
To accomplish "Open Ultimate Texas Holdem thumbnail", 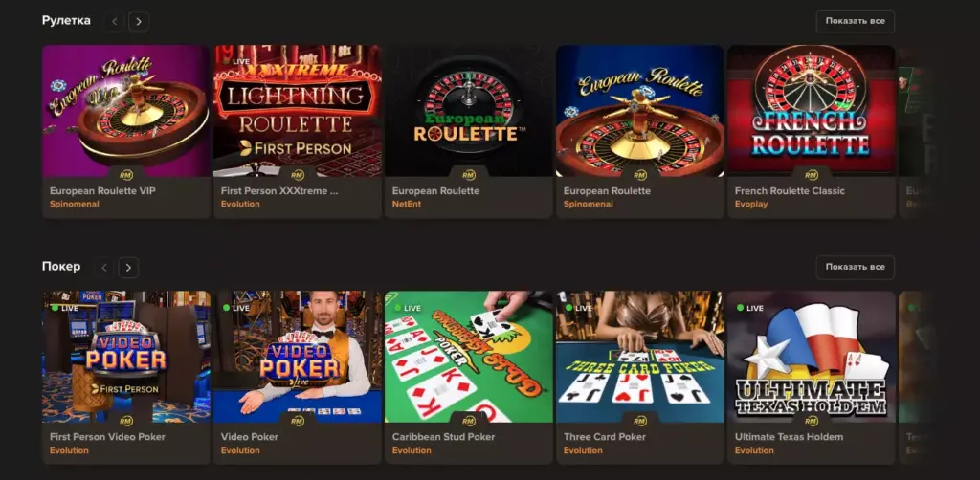I will [812, 357].
